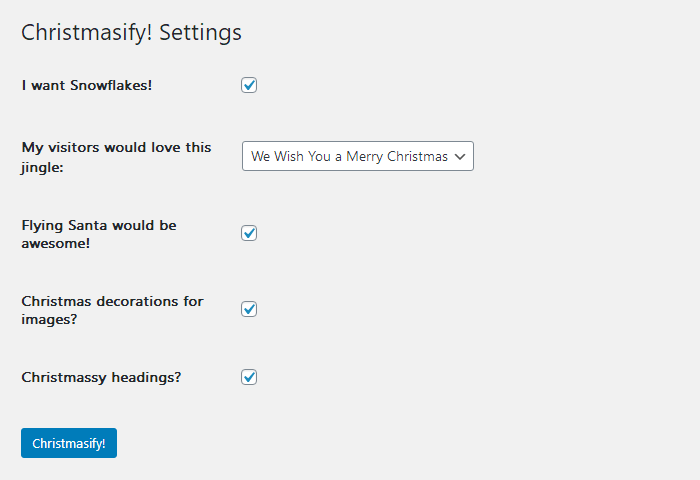This screenshot has width=700, height=480.
Task: Click the "I want Snowflakes!" label
Action: point(87,85)
